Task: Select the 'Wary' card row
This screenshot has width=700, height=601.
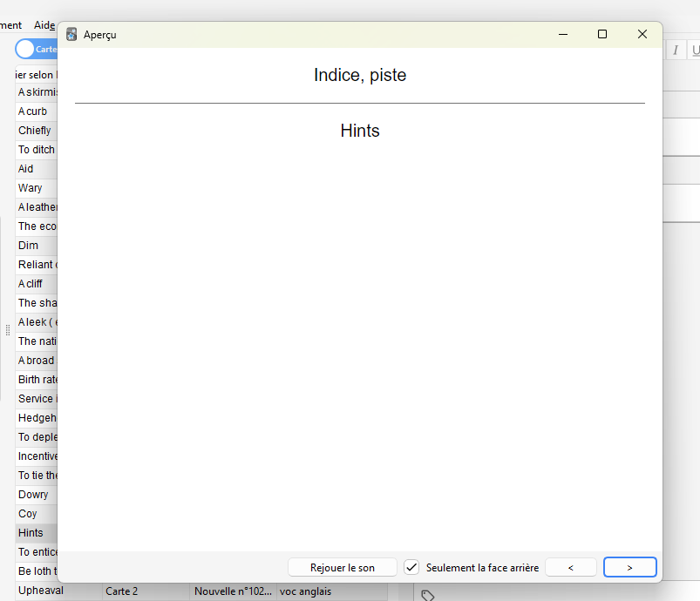Action: point(31,188)
